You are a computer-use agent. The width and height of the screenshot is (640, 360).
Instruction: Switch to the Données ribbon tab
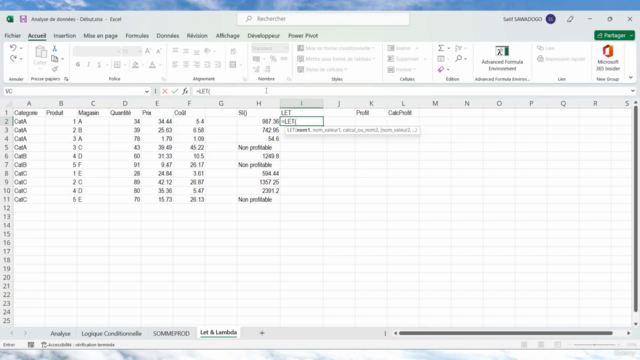168,36
